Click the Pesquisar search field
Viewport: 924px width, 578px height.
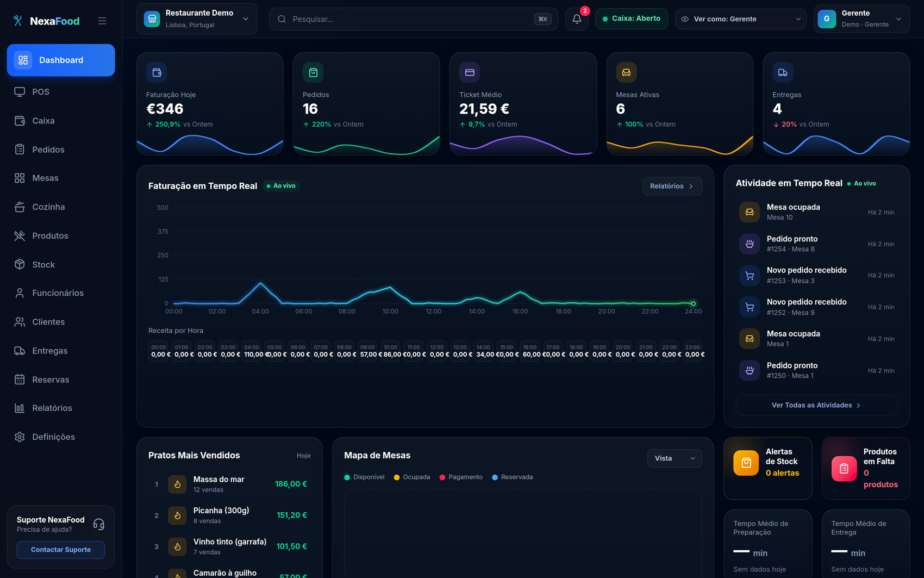413,19
